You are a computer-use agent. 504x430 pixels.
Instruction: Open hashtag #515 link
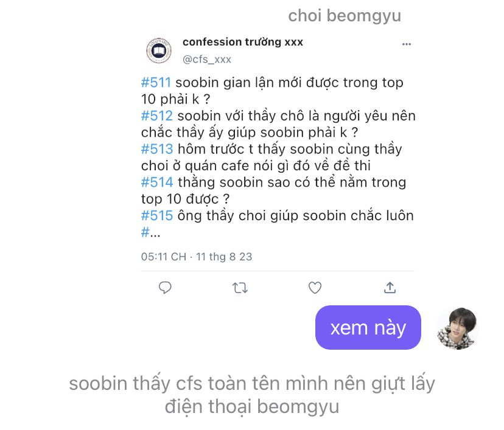click(x=157, y=216)
